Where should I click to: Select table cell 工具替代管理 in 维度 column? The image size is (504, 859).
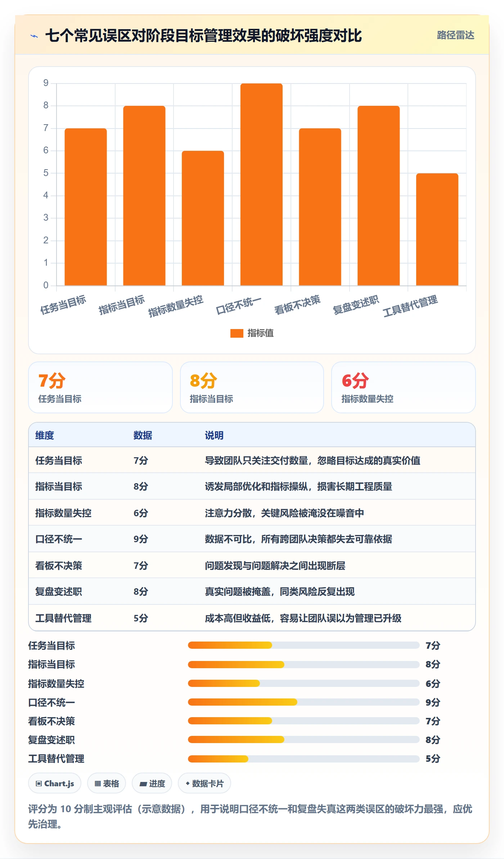[x=63, y=618]
